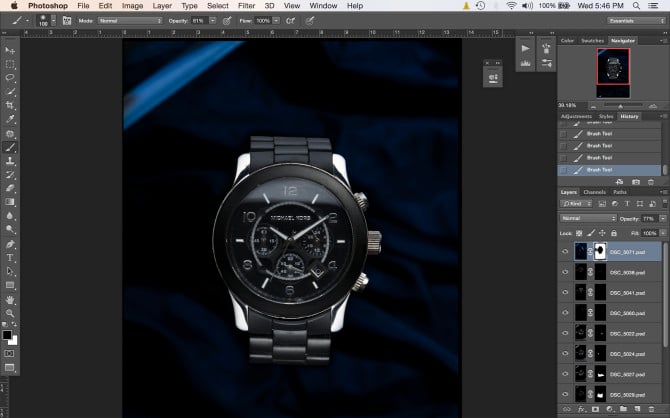Select the Move tool
Image resolution: width=670 pixels, height=418 pixels.
(x=10, y=50)
